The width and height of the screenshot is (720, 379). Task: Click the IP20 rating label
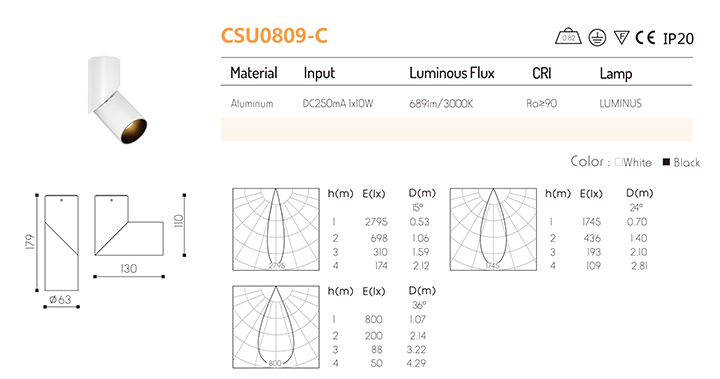678,39
